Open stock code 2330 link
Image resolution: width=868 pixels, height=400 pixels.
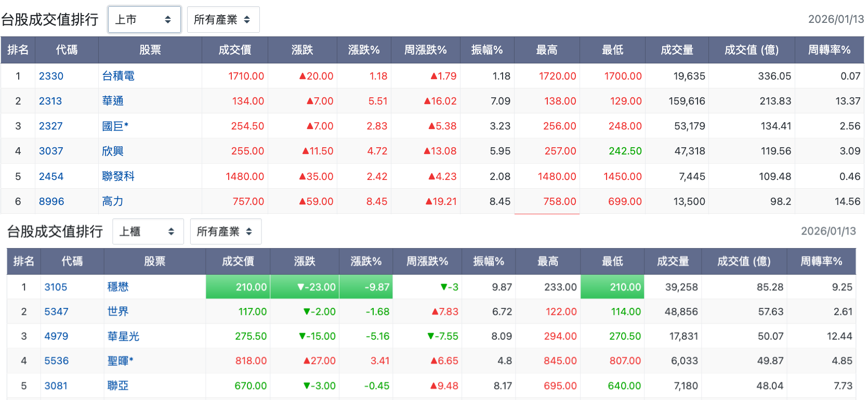(x=51, y=76)
